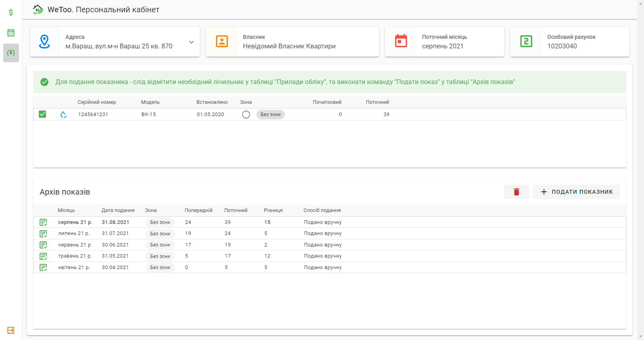Click the Невідомий Власник Квартири card
This screenshot has width=644, height=340.
(x=292, y=42)
